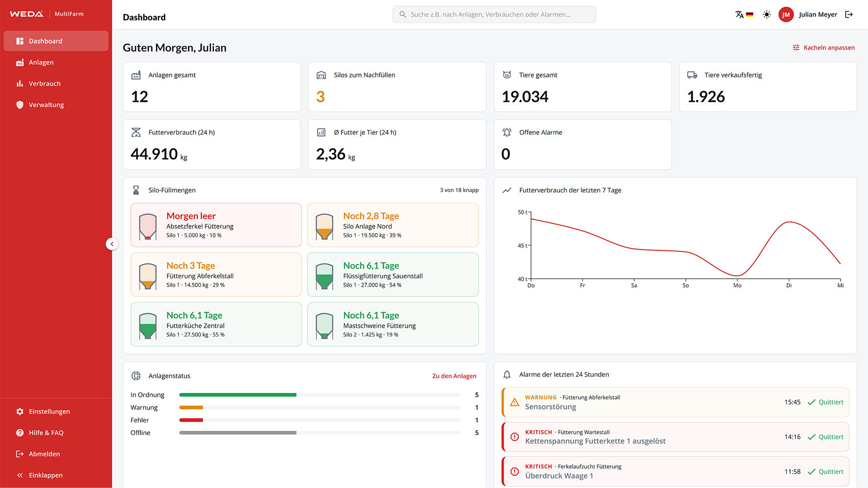This screenshot has height=488, width=868.
Task: Open the Morgen leer silo card
Action: pyautogui.click(x=216, y=225)
